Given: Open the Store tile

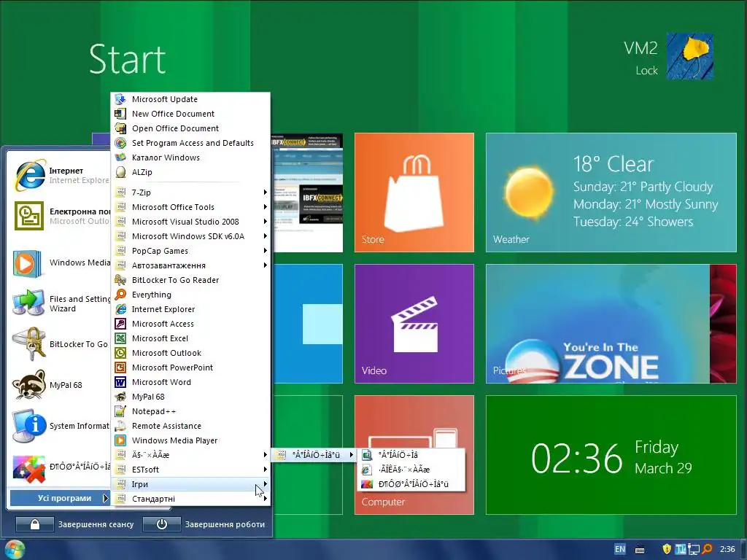Looking at the screenshot, I should click(x=414, y=192).
